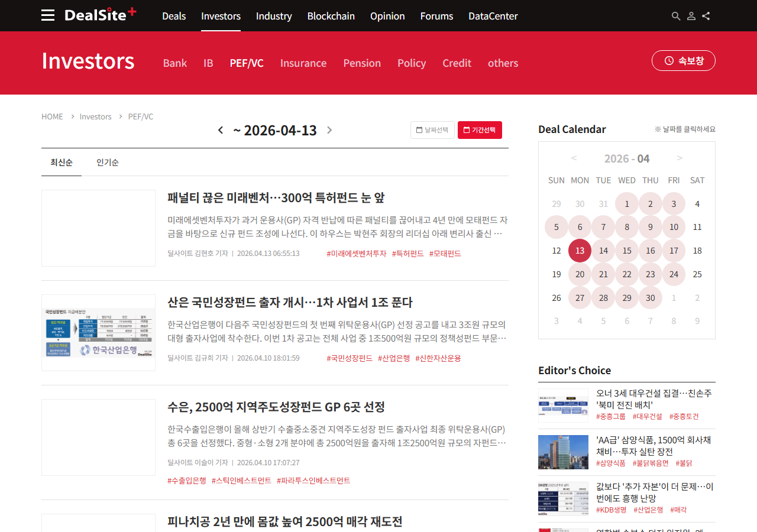Screen dimensions: 757x532
Task: Select April 20 in Deal Calendar
Action: [x=580, y=274]
